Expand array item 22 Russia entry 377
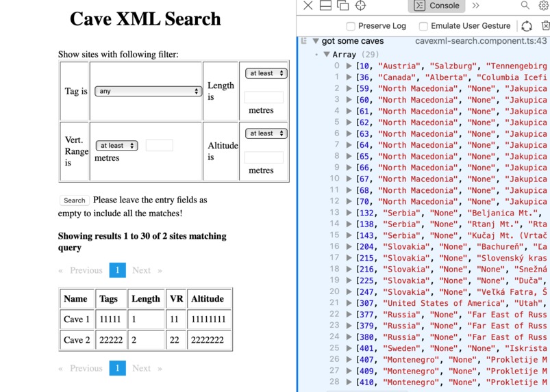The width and height of the screenshot is (550, 392). click(x=349, y=314)
